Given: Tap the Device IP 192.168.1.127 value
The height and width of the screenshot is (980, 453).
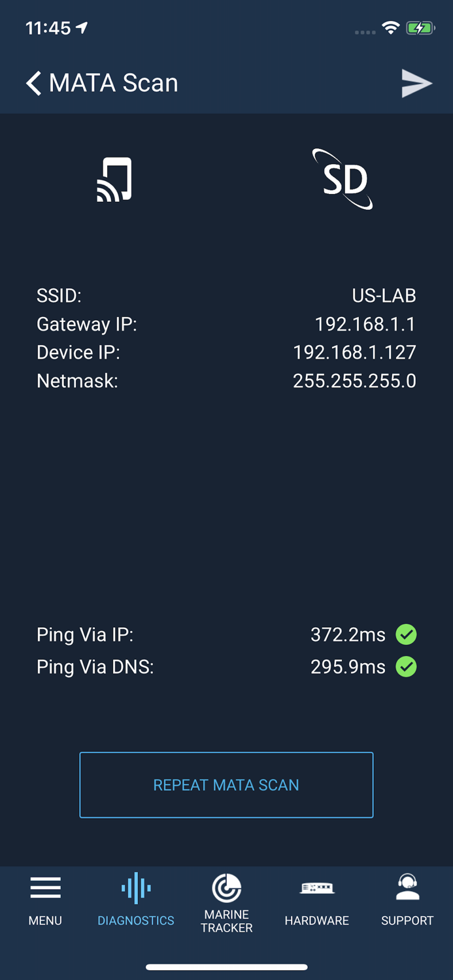Looking at the screenshot, I should [354, 352].
